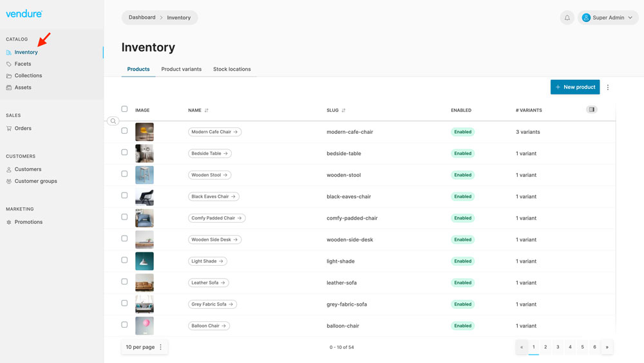Open the search filter magnifier icon
The image size is (644, 363).
tap(113, 121)
